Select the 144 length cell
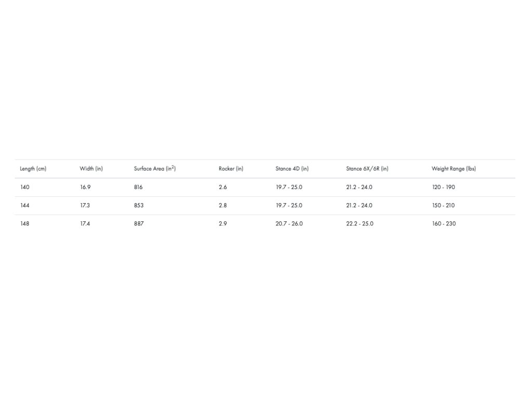 25,205
